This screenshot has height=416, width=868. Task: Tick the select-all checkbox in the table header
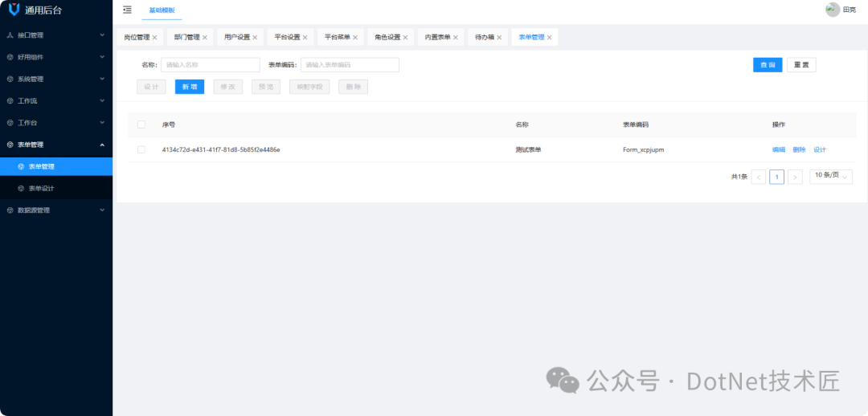tap(141, 124)
